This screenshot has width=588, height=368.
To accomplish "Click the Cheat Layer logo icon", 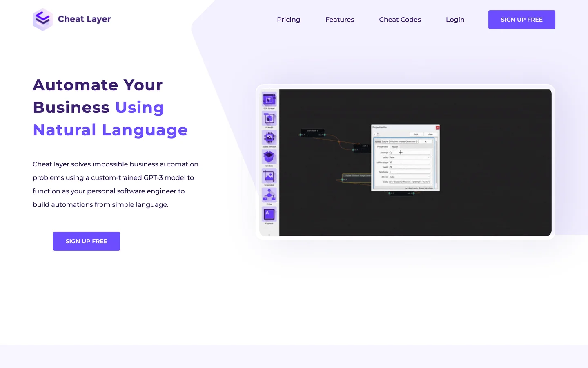I will click(43, 19).
